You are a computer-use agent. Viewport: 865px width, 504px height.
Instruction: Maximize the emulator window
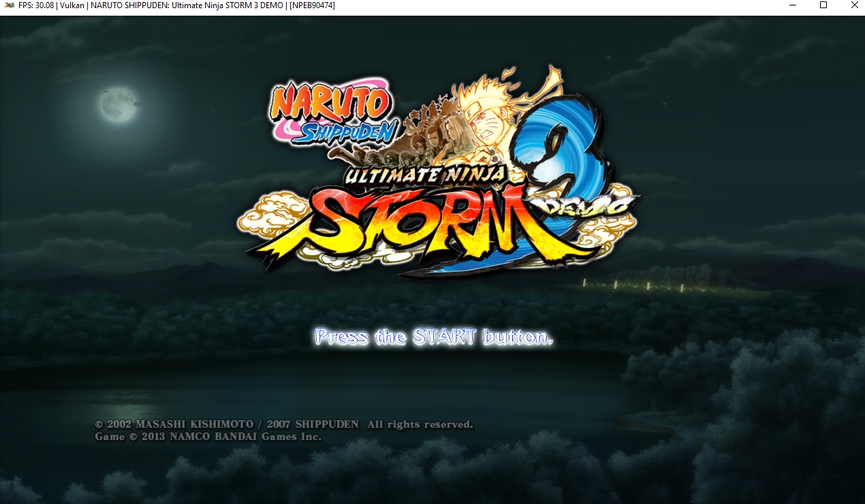coord(823,5)
